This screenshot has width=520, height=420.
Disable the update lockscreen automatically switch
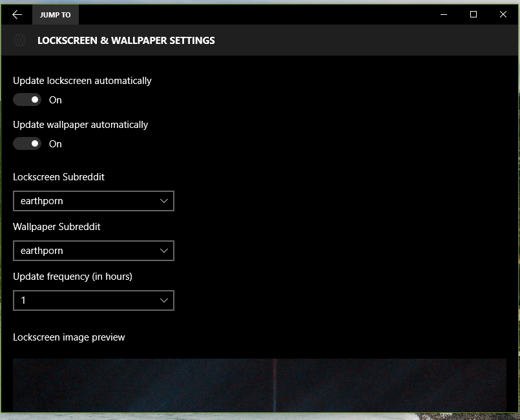pos(26,100)
